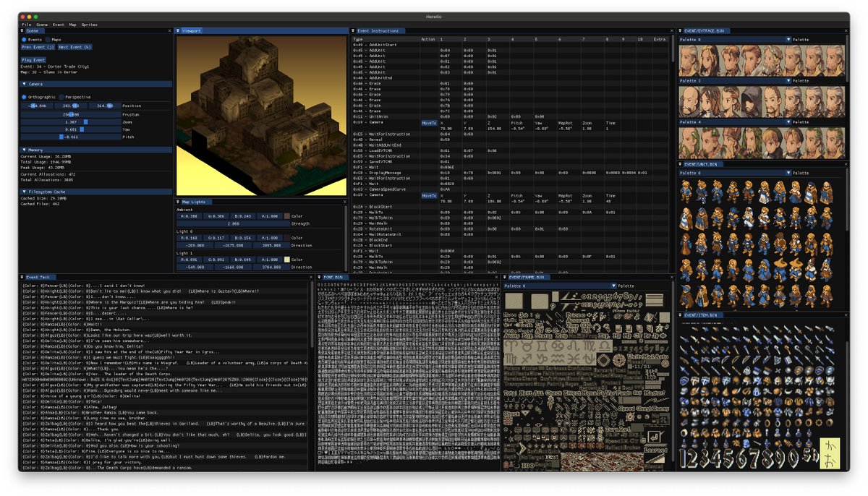
Task: Click the Frustum slider
Action: click(71, 114)
